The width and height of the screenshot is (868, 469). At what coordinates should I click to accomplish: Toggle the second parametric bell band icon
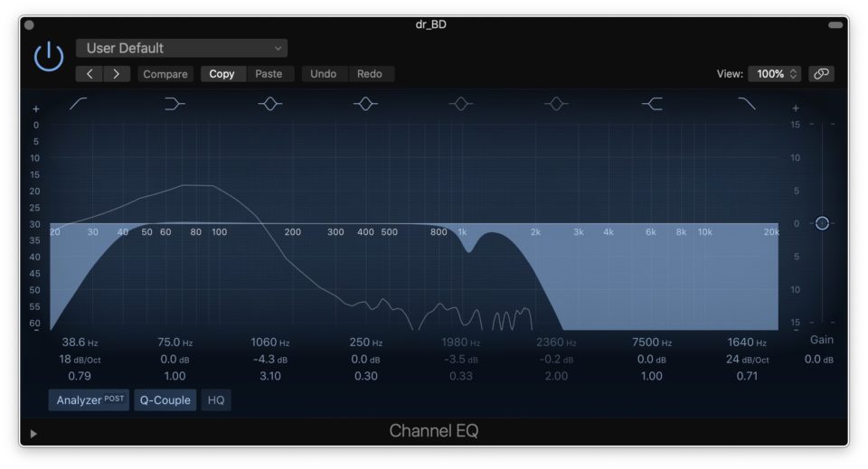tap(365, 105)
